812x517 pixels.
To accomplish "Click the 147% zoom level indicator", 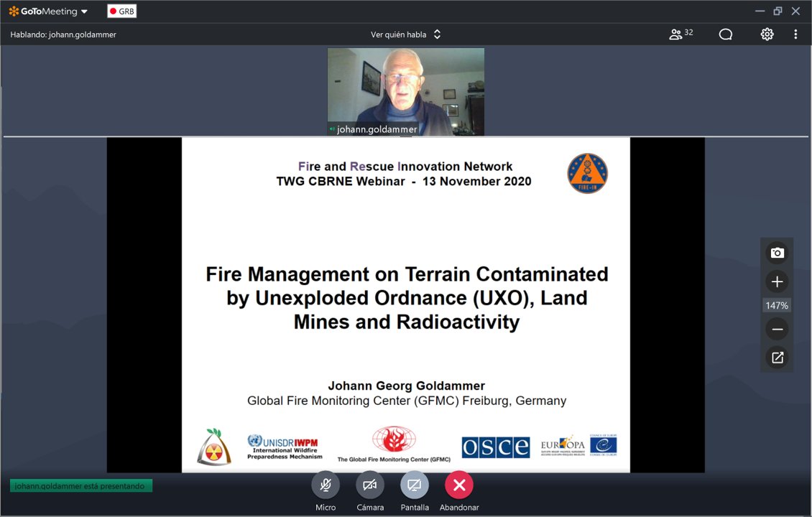I will 777,305.
